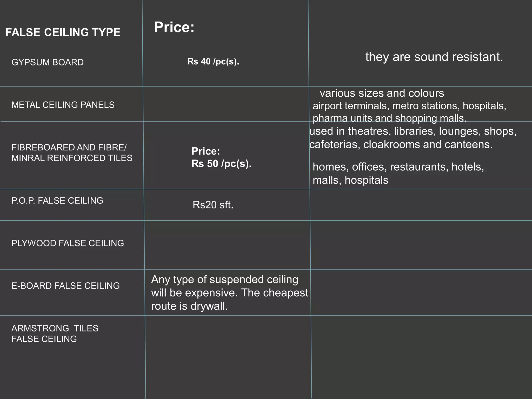Select the 'E-BOARD FALSE CEILING' label

pos(65,286)
